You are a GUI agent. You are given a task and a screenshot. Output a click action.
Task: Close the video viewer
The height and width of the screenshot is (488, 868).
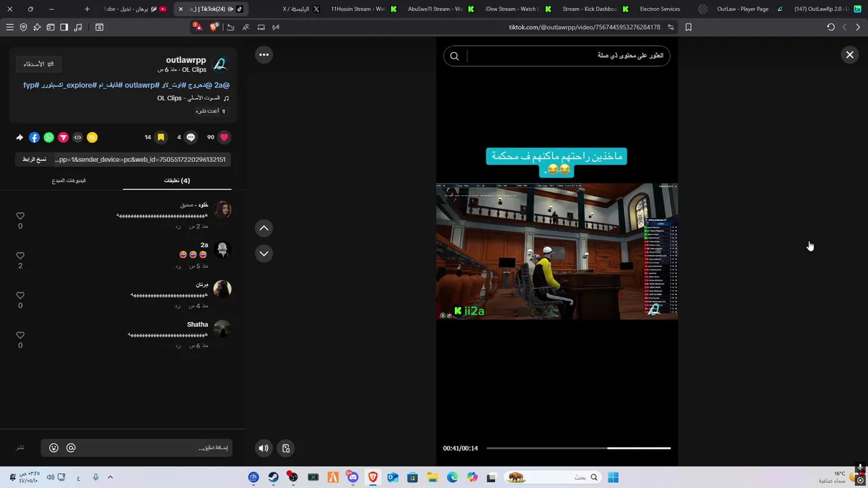(x=850, y=55)
